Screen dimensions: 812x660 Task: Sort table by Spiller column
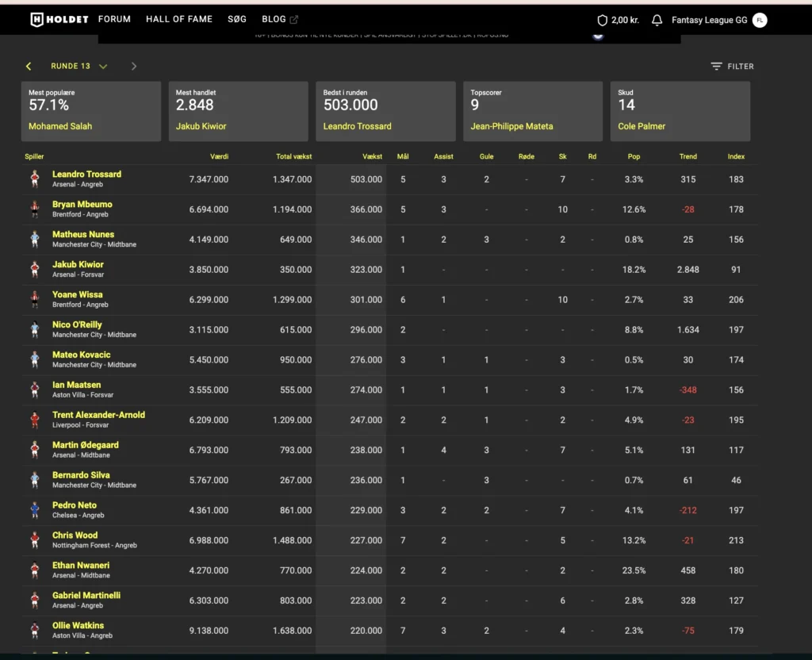[34, 156]
